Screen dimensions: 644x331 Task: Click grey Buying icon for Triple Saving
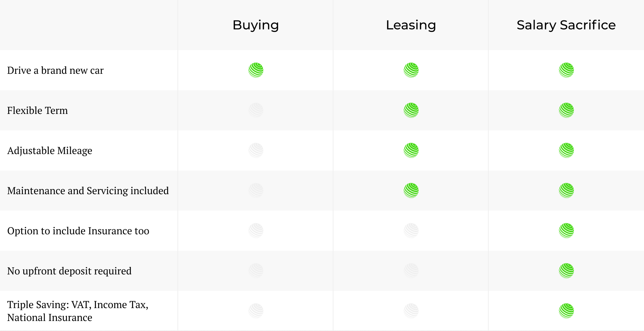[256, 311]
